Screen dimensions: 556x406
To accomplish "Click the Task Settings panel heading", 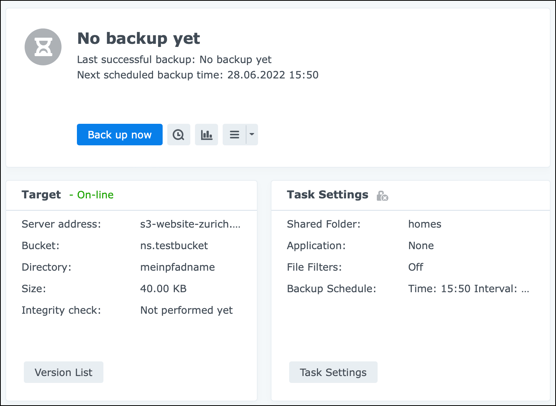I will tap(328, 195).
